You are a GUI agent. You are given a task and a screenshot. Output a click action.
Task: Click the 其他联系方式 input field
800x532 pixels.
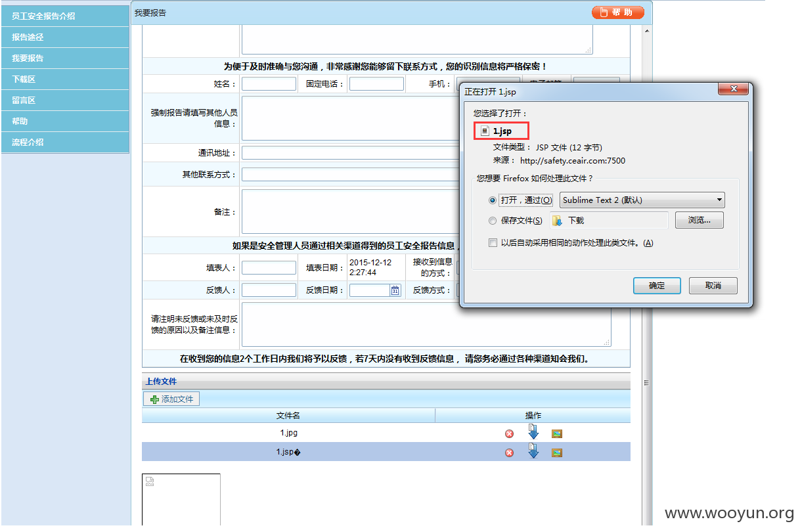pyautogui.click(x=351, y=175)
